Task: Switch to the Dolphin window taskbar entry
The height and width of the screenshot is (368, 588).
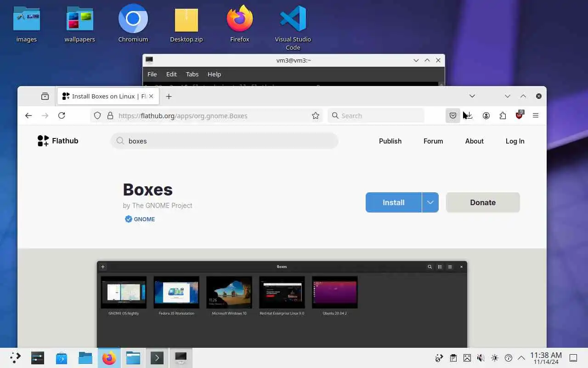Action: click(x=133, y=358)
